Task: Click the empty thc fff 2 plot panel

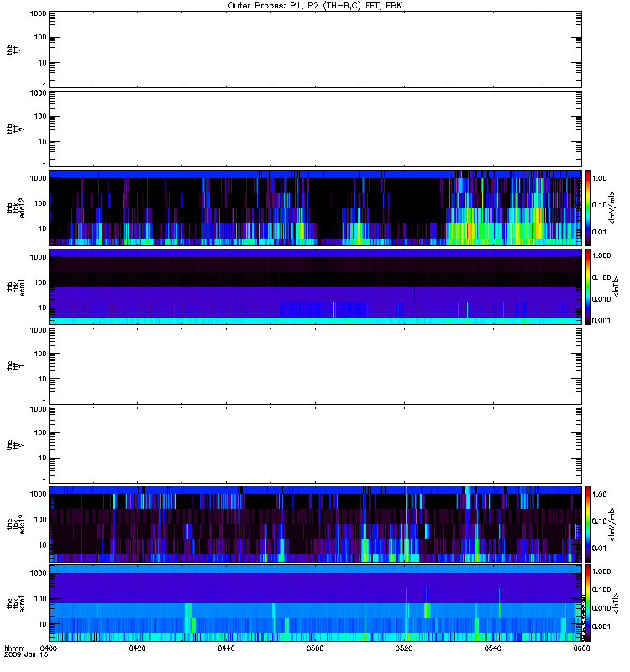Action: pyautogui.click(x=316, y=445)
